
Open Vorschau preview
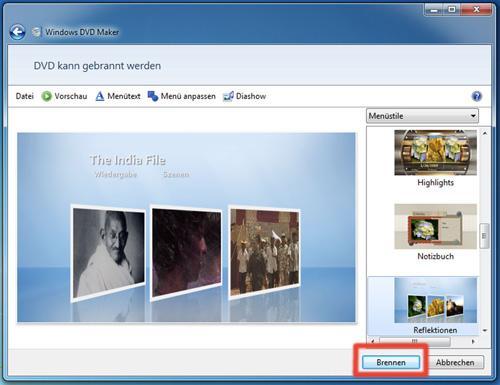[71, 96]
